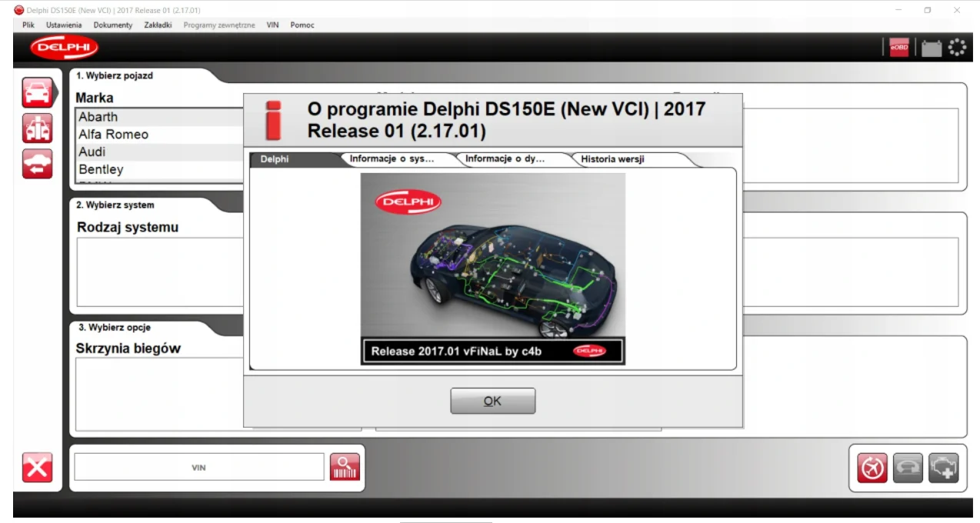Select Audi in the Marka list
980x523 pixels.
(x=160, y=152)
